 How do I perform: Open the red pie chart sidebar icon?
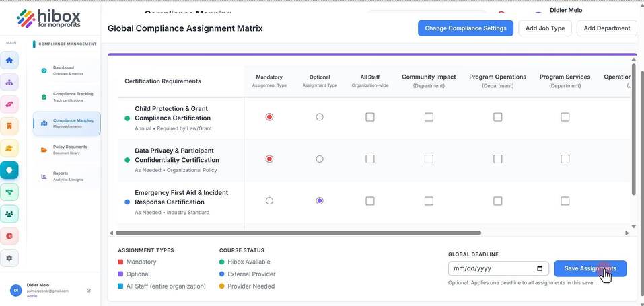tap(9, 236)
